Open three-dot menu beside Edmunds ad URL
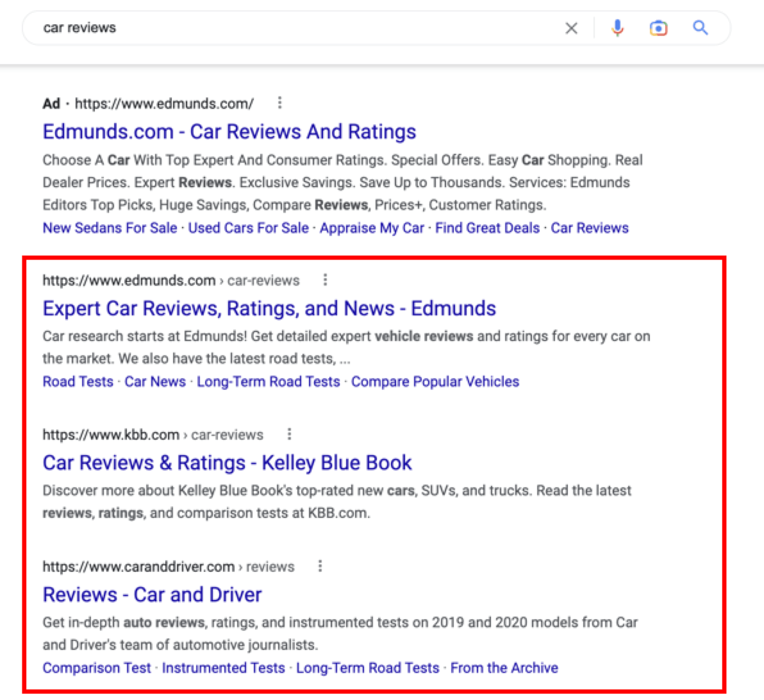 [x=279, y=103]
